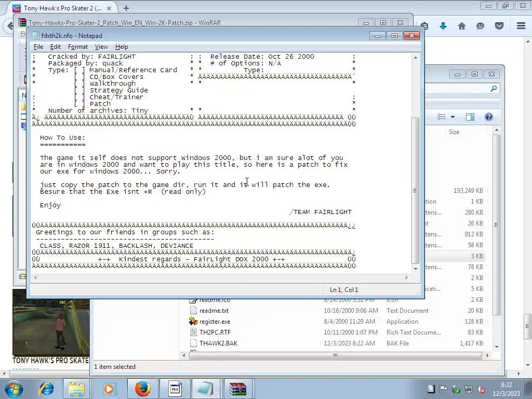This screenshot has width=532, height=399.
Task: Click the Firefox chat smiley icon
Action: tap(480, 26)
